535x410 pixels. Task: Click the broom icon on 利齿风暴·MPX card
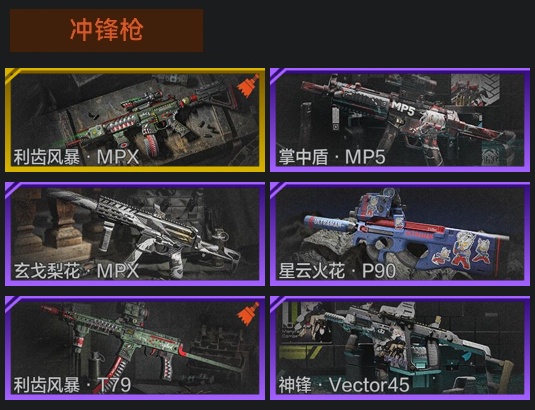point(248,86)
